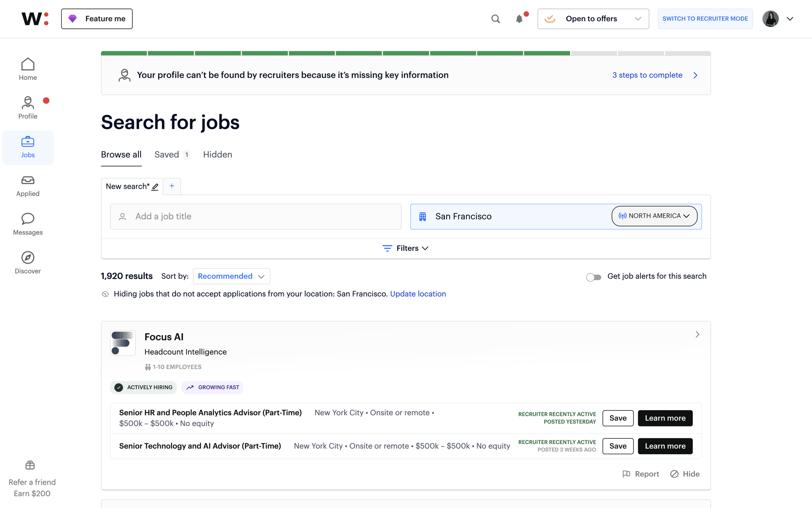Image resolution: width=812 pixels, height=508 pixels.
Task: Switch to the Hidden tab
Action: point(217,155)
